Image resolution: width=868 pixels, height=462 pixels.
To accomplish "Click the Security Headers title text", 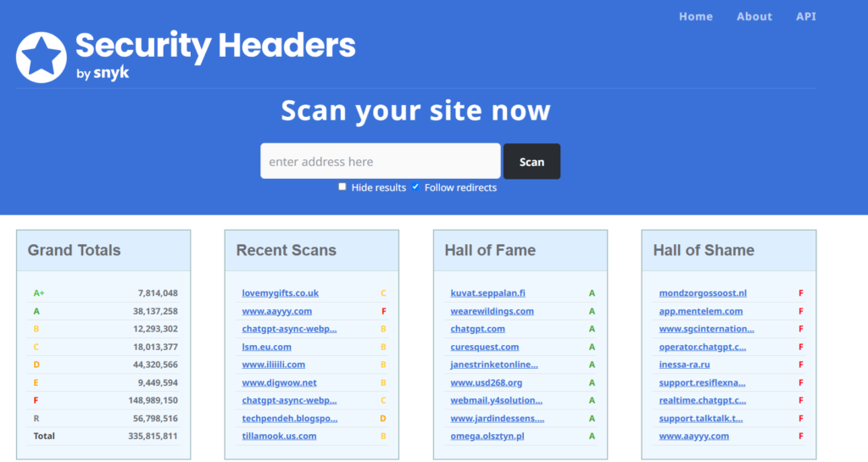I will (215, 46).
